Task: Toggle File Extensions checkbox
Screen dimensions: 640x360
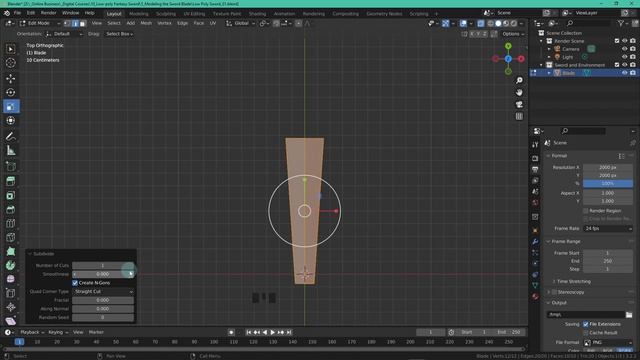Action: click(586, 324)
